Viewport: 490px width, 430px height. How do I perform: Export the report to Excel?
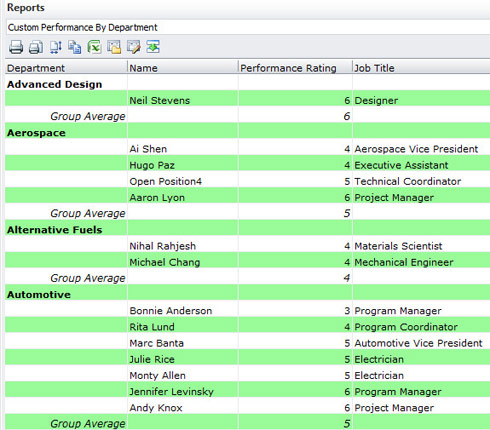pos(94,47)
